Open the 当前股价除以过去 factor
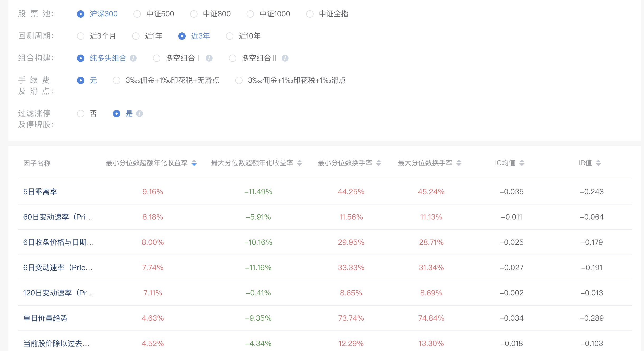The height and width of the screenshot is (351, 644). point(56,343)
